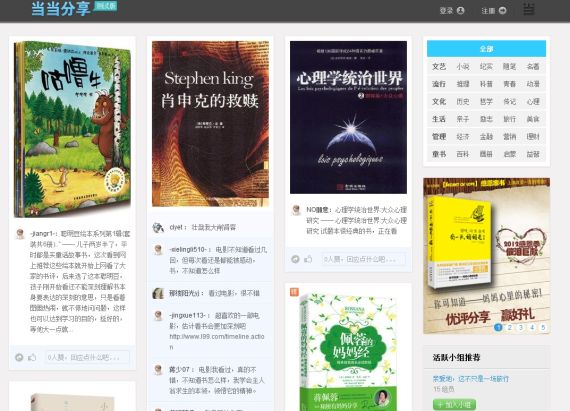
Task: Click the 登录 login user icon
Action: pos(461,11)
